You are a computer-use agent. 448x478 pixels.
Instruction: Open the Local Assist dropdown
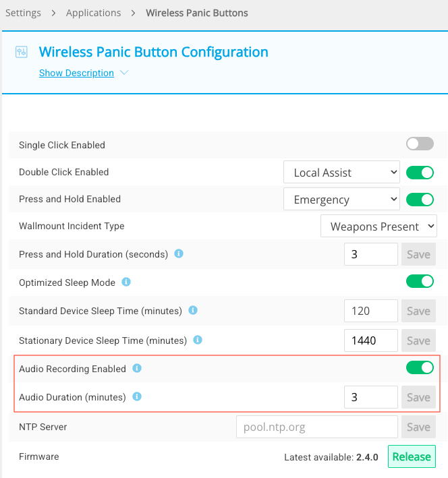[341, 173]
